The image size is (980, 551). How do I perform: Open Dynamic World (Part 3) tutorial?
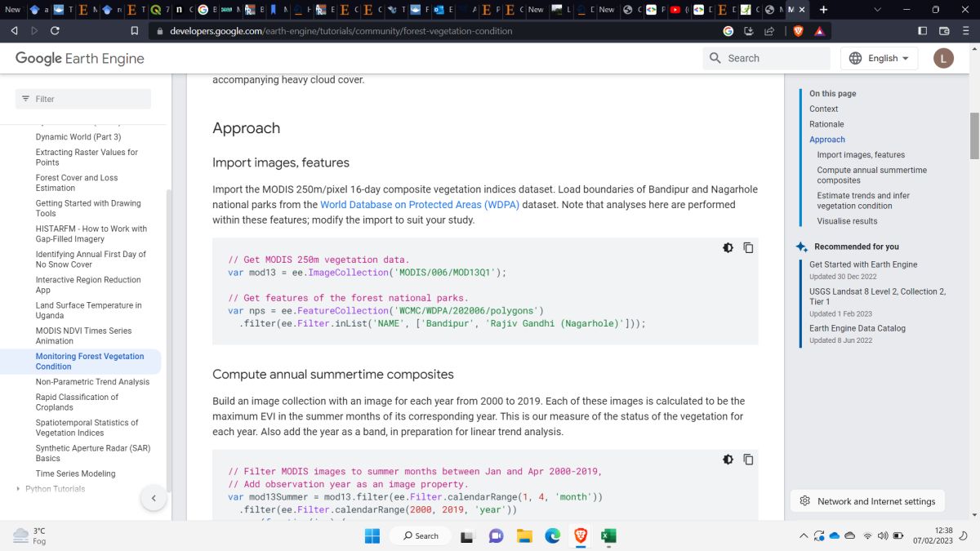tap(78, 137)
